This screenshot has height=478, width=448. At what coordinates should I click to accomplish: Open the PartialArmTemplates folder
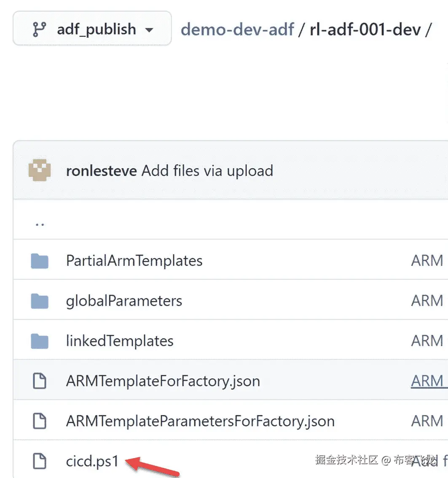(134, 261)
